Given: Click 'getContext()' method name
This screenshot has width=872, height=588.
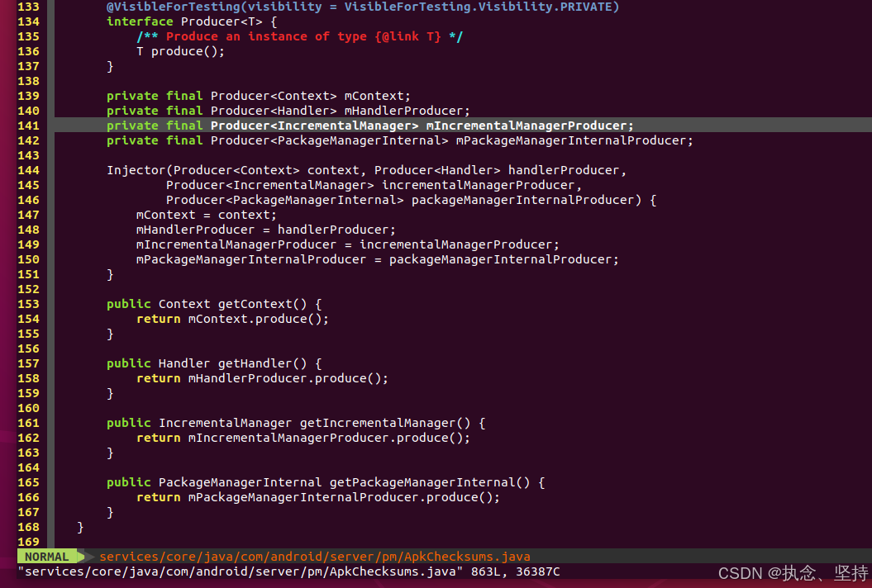Looking at the screenshot, I should (x=263, y=304).
